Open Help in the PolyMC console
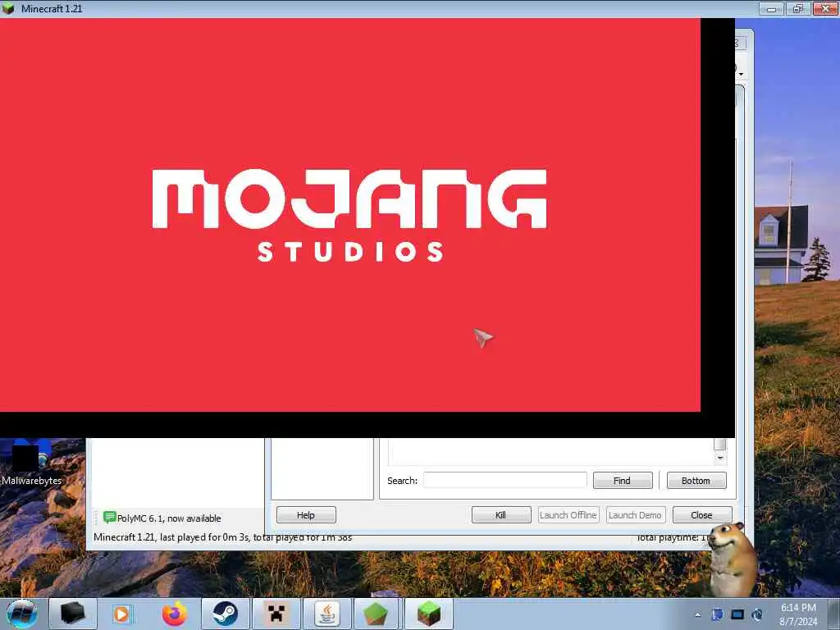840x630 pixels. pyautogui.click(x=306, y=515)
